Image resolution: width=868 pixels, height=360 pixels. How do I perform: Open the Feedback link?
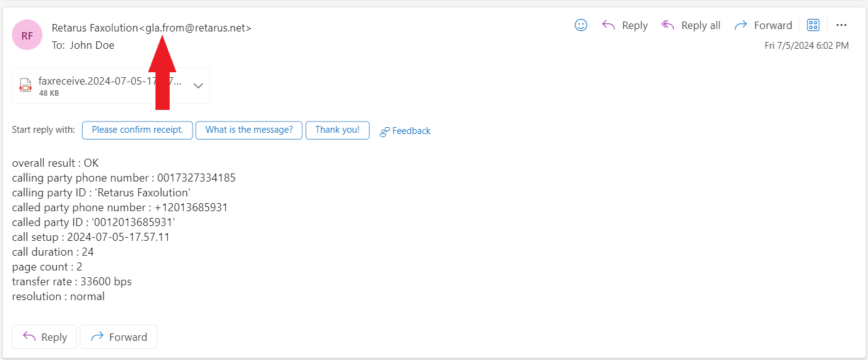pyautogui.click(x=405, y=131)
